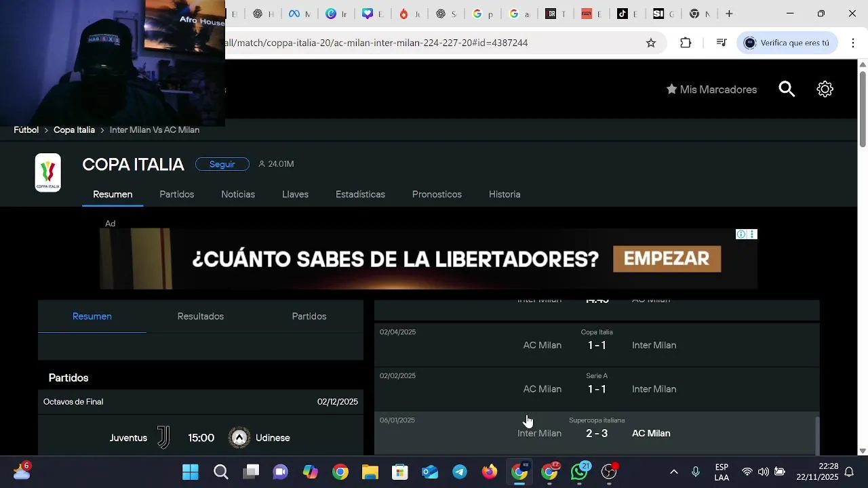This screenshot has width=868, height=488.
Task: Bookmark this page with the star icon
Action: click(651, 43)
